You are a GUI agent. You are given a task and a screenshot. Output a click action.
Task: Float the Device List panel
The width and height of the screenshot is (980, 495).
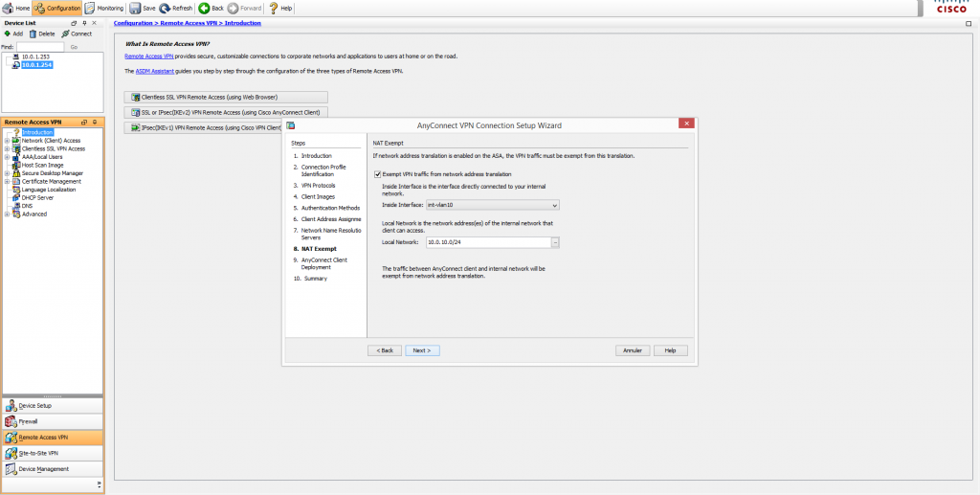coord(75,23)
